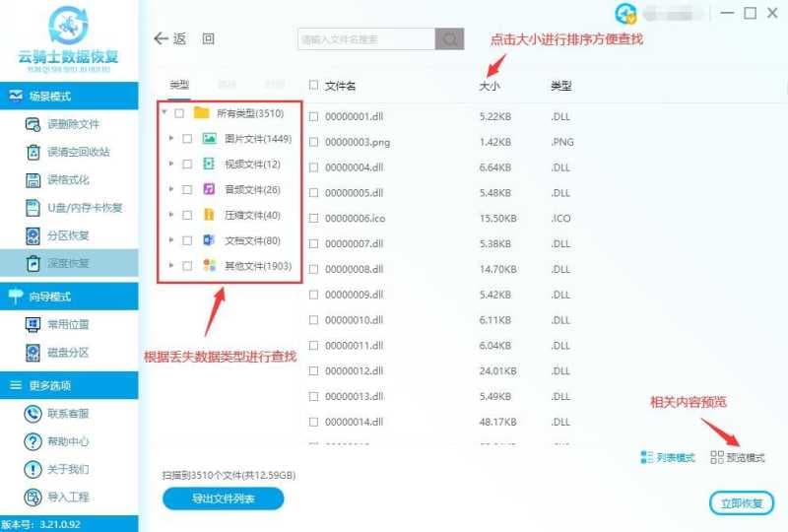Click 深度恢复 deep recovery icon
The height and width of the screenshot is (532, 788).
click(x=33, y=263)
